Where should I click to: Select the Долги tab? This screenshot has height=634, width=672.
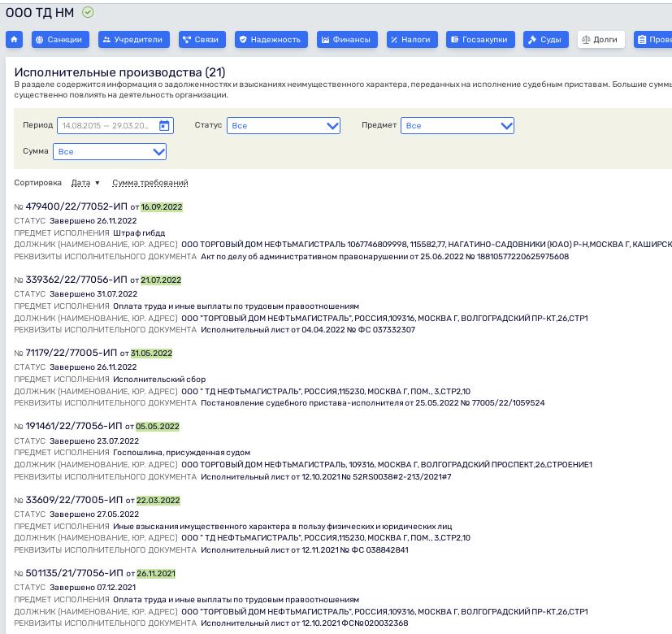[600, 40]
